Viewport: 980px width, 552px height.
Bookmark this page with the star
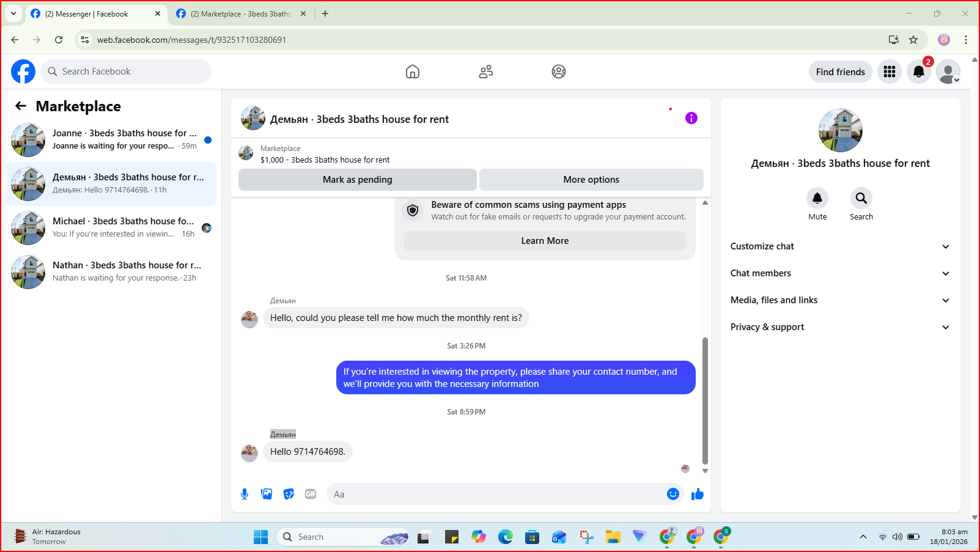pos(913,40)
